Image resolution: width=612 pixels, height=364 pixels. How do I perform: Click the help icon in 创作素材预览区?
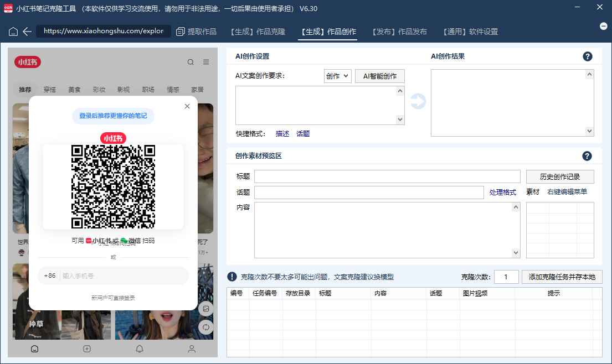coord(588,156)
